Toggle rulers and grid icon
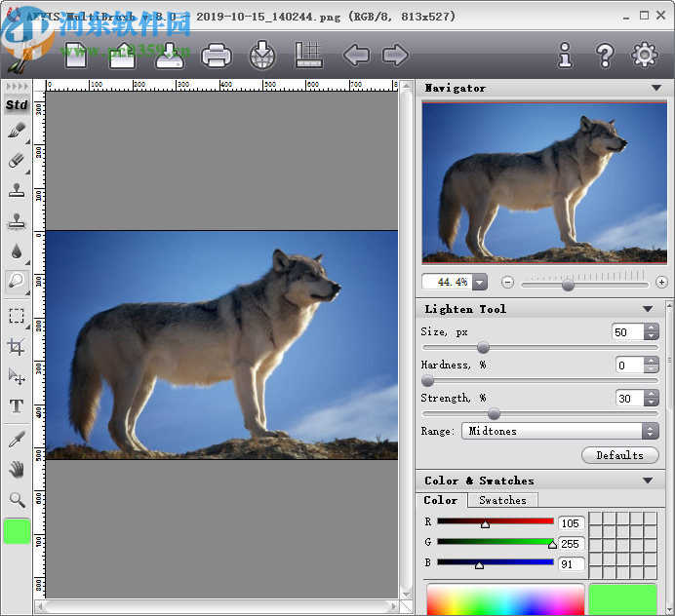This screenshot has width=675, height=616. pyautogui.click(x=308, y=55)
